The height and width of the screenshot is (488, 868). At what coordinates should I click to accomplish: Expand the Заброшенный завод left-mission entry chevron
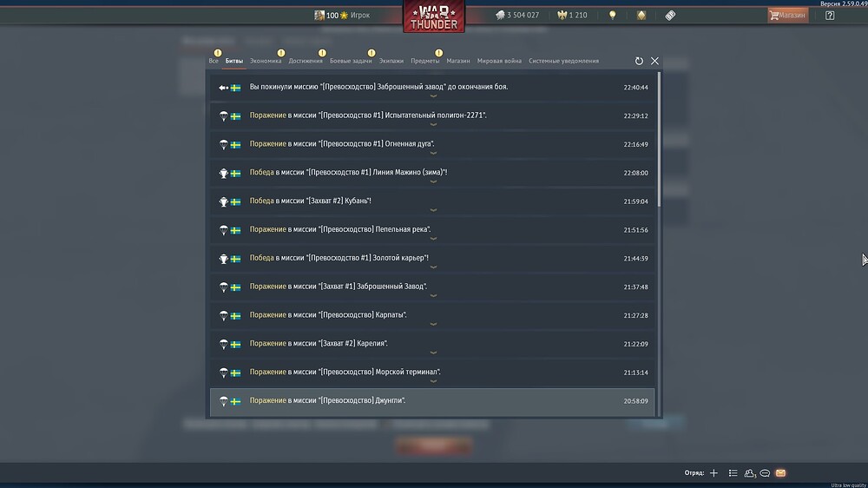[x=433, y=96]
